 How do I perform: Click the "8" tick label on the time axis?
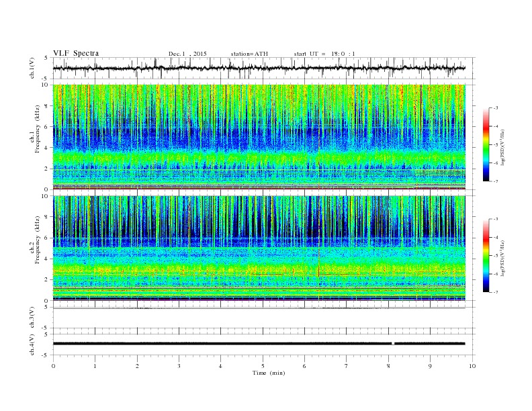pos(388,366)
